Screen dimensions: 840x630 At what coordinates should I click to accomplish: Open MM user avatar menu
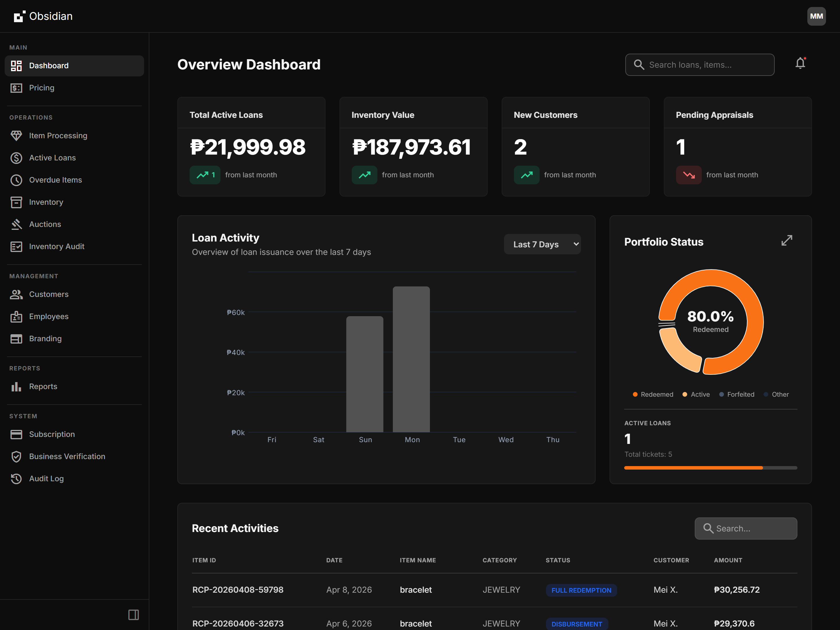pyautogui.click(x=816, y=16)
